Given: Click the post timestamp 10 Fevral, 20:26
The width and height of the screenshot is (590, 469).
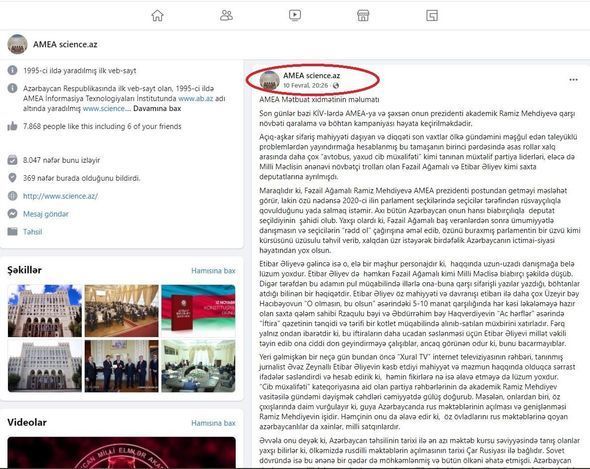Looking at the screenshot, I should (306, 85).
